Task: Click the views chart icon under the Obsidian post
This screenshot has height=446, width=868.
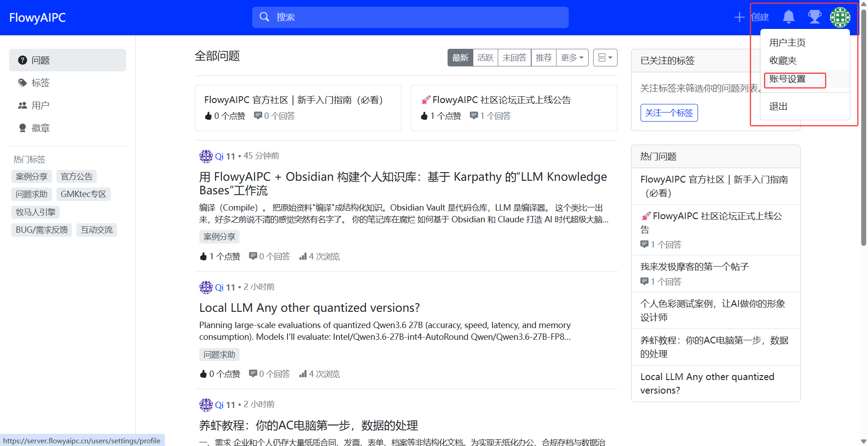Action: 303,257
